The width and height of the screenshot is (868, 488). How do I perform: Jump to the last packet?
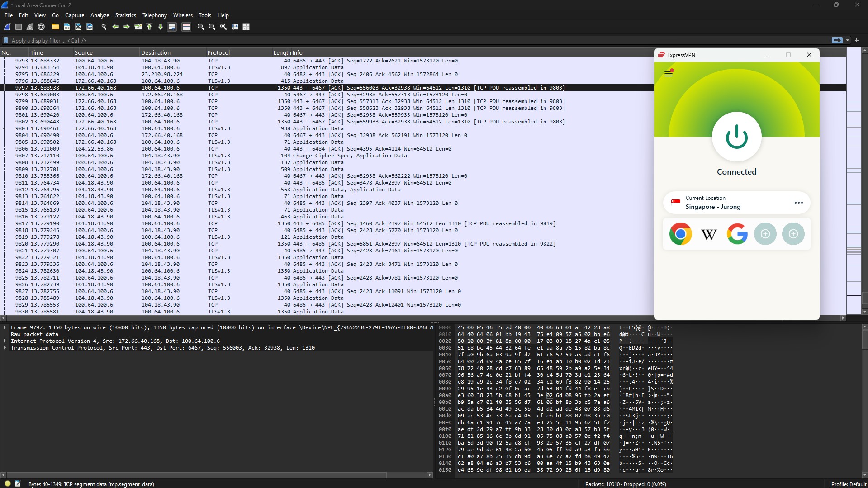pos(161,27)
